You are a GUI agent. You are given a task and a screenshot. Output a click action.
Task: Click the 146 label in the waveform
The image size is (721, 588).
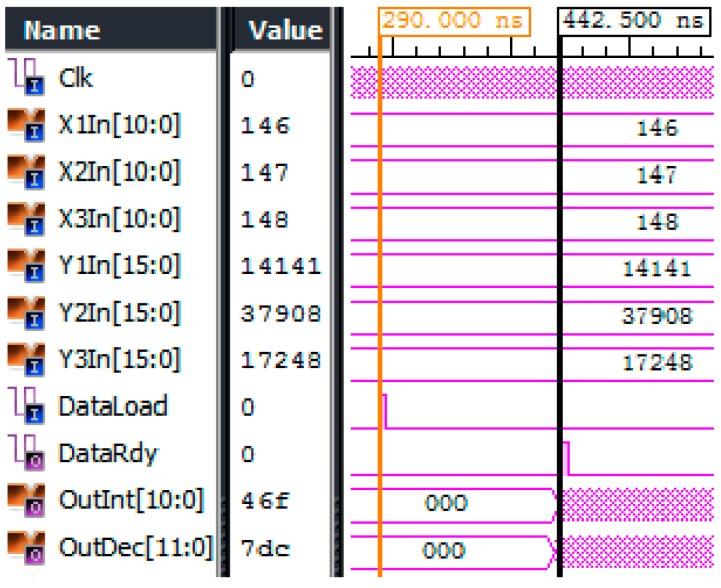(x=658, y=128)
